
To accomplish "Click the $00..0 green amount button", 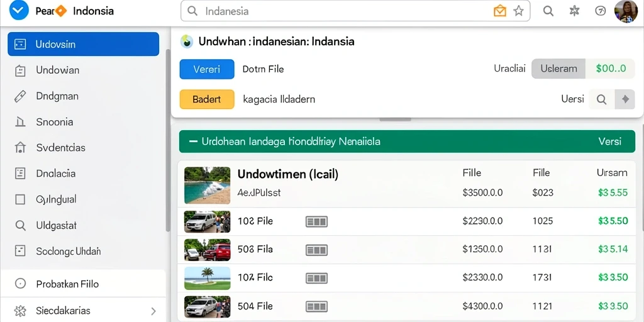I will (610, 69).
